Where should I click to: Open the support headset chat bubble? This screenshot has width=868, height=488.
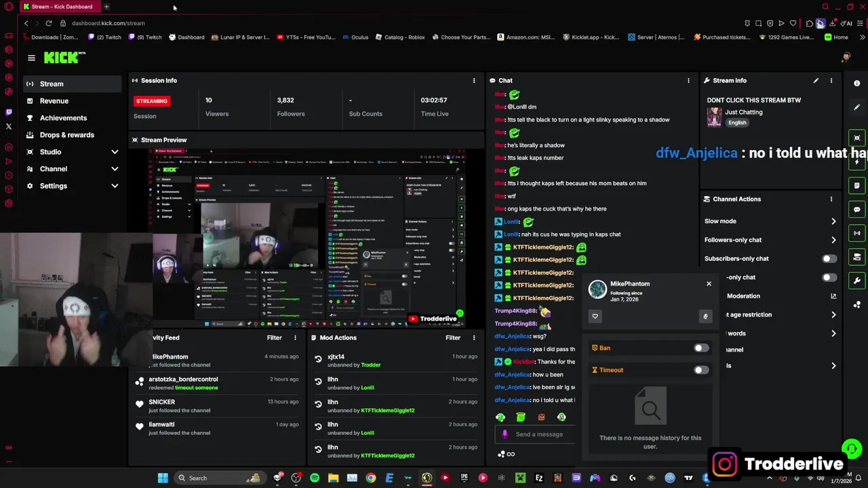(851, 449)
